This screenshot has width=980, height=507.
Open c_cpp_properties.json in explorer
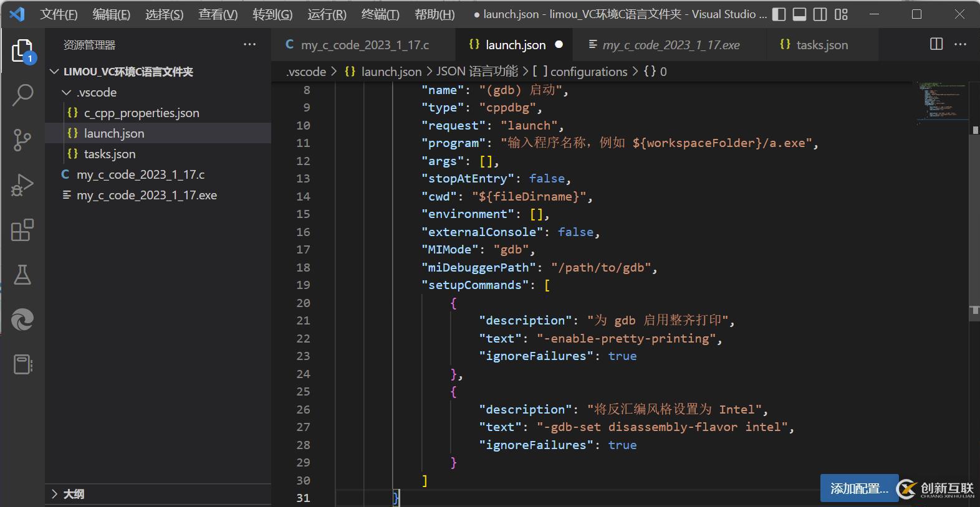158,113
